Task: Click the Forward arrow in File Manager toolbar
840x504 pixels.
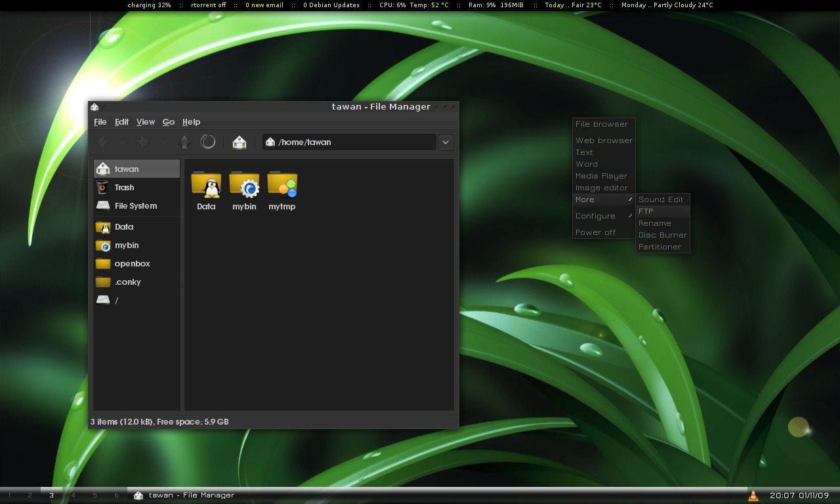Action: tap(142, 142)
